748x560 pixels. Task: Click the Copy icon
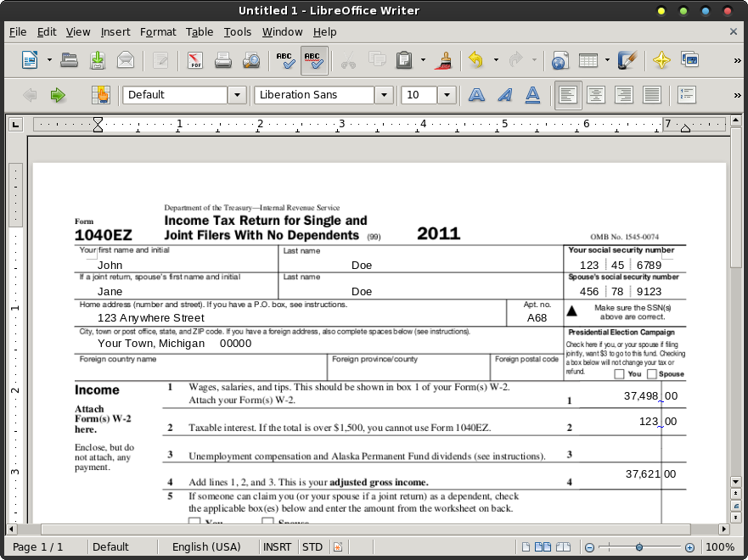point(377,60)
